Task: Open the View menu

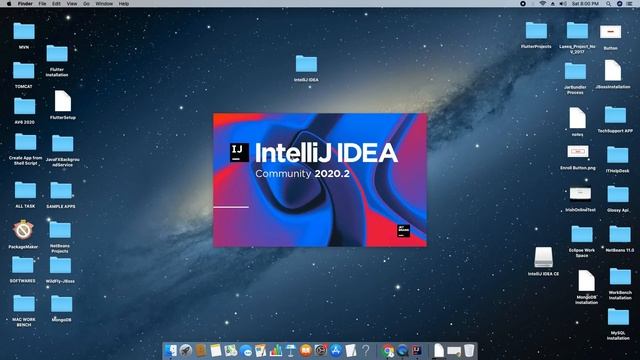Action: pos(72,4)
